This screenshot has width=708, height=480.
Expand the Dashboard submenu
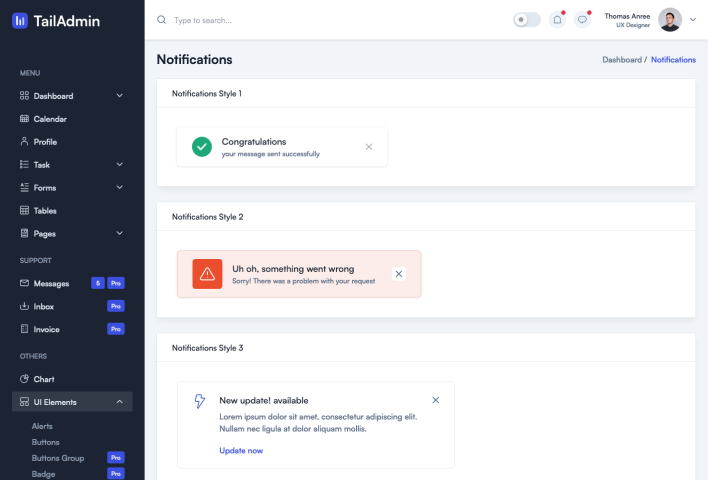[x=119, y=96]
